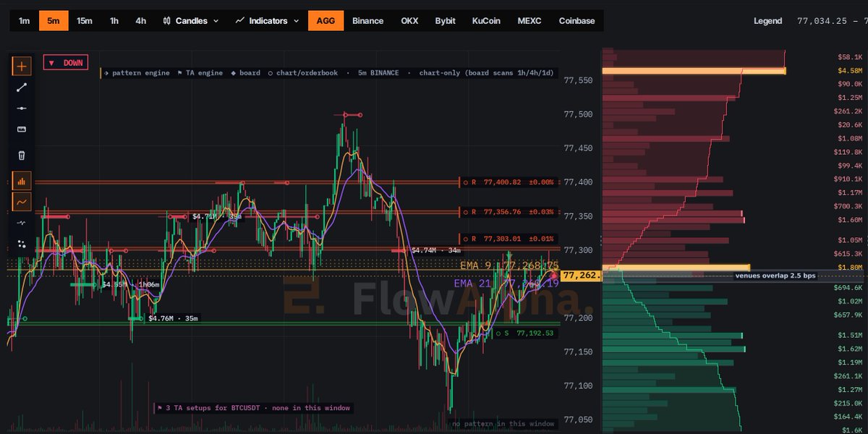Click the Legend button

(768, 21)
